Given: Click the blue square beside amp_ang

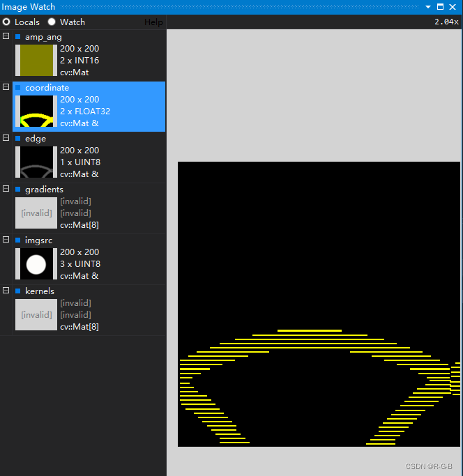Looking at the screenshot, I should coord(18,37).
